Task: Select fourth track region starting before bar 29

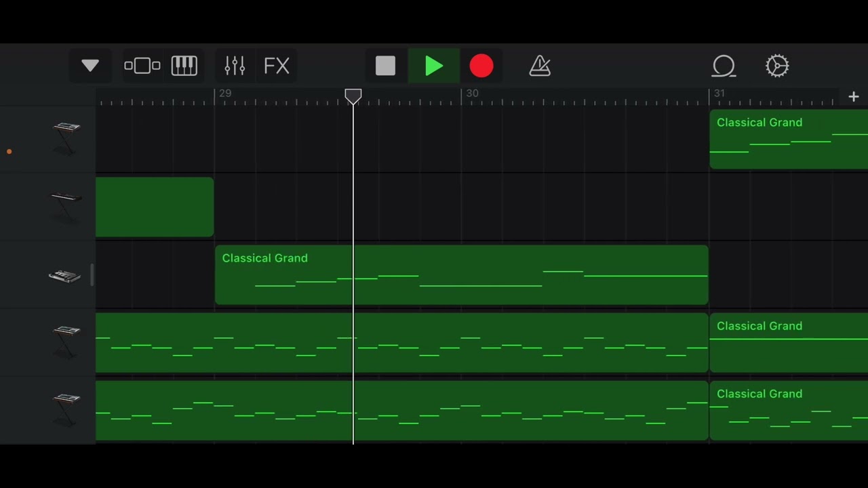Action: 402,343
